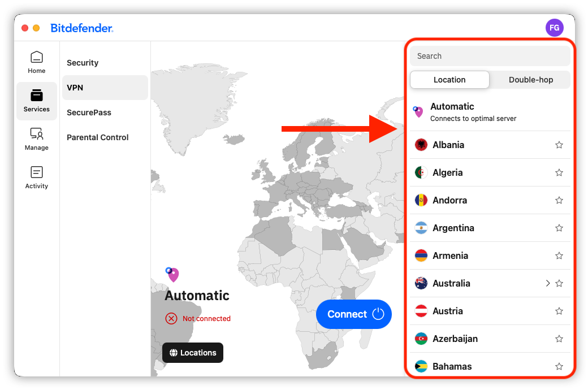Click the Locations button
The image size is (588, 390).
coord(193,353)
